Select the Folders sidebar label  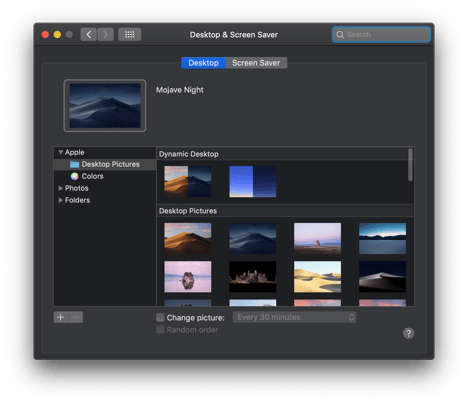click(77, 200)
